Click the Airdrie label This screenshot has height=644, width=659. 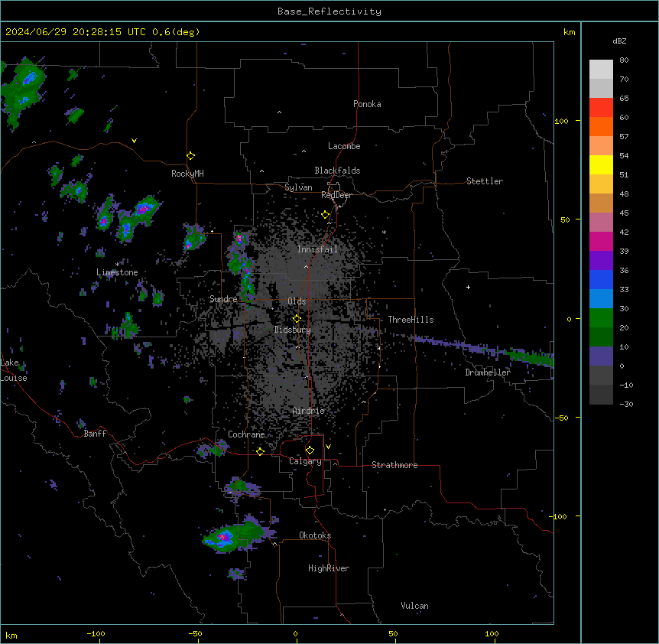tap(309, 411)
